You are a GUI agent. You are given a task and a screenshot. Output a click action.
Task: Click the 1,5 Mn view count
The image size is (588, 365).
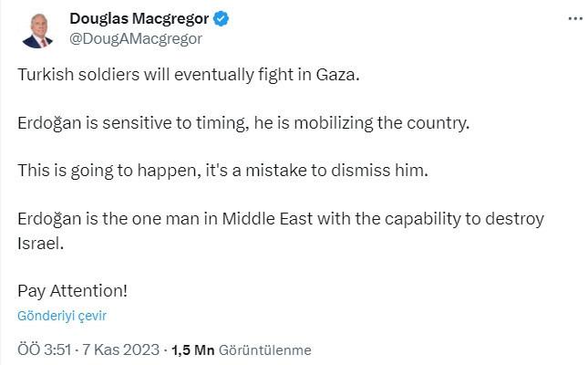point(192,350)
